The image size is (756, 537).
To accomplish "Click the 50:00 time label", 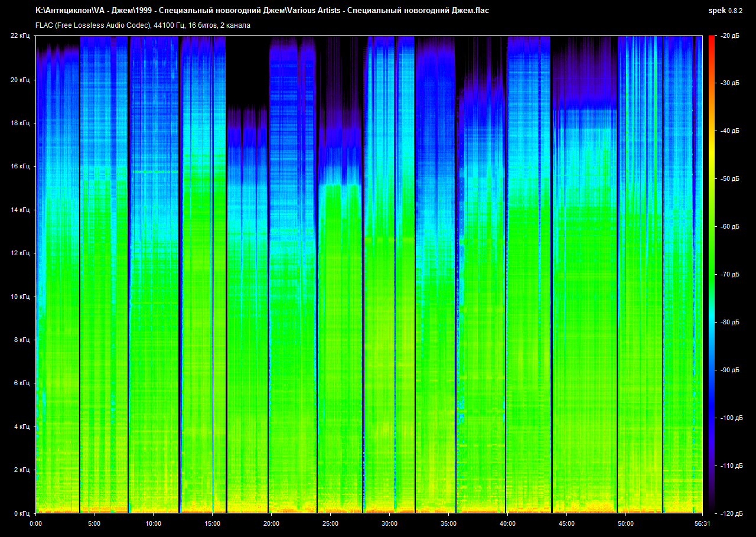I will [x=625, y=523].
